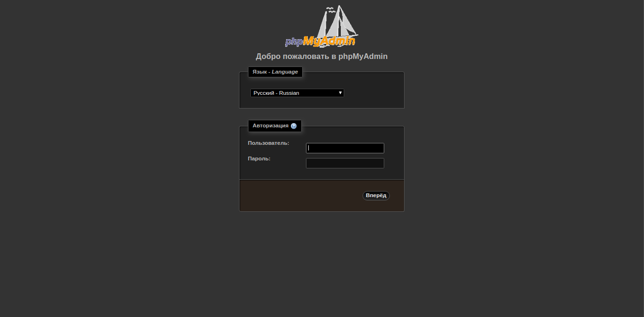This screenshot has height=317, width=644.
Task: Click the heading Добро пожаловать в phpMyAdmin
Action: point(322,57)
